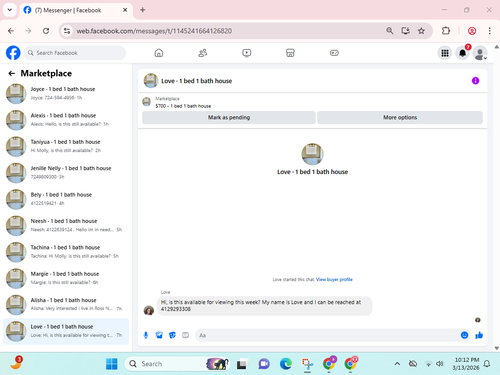Viewport: 500px width, 375px height.
Task: Open Tachina - 1 bed 1 bath house chat
Action: (66, 252)
